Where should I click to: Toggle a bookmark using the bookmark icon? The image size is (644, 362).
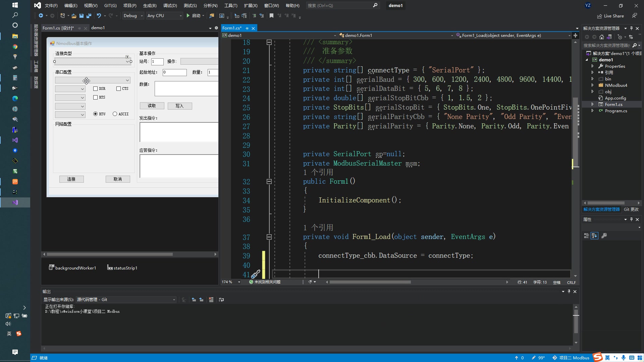coord(272,15)
